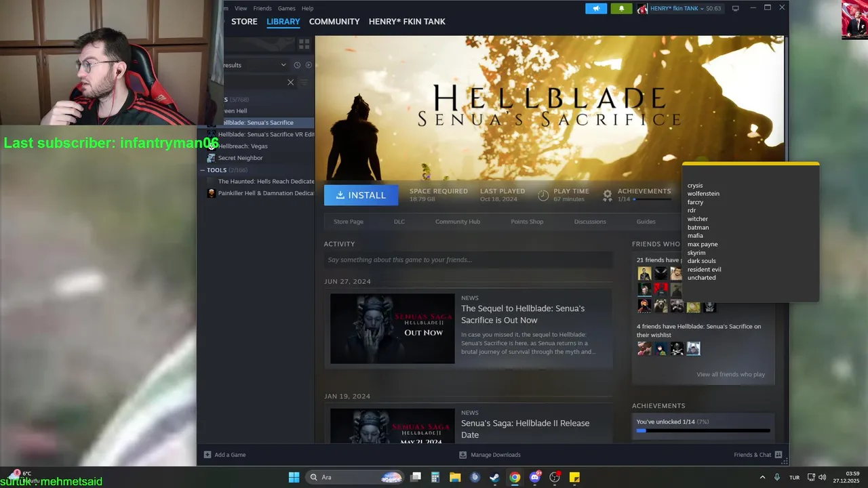Image resolution: width=868 pixels, height=488 pixels.
Task: Switch library to grid collections view
Action: (x=304, y=43)
